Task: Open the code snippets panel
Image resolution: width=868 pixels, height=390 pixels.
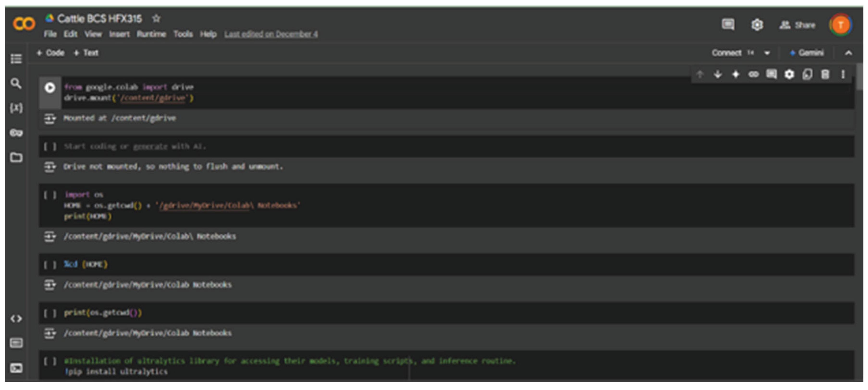Action: [x=16, y=319]
